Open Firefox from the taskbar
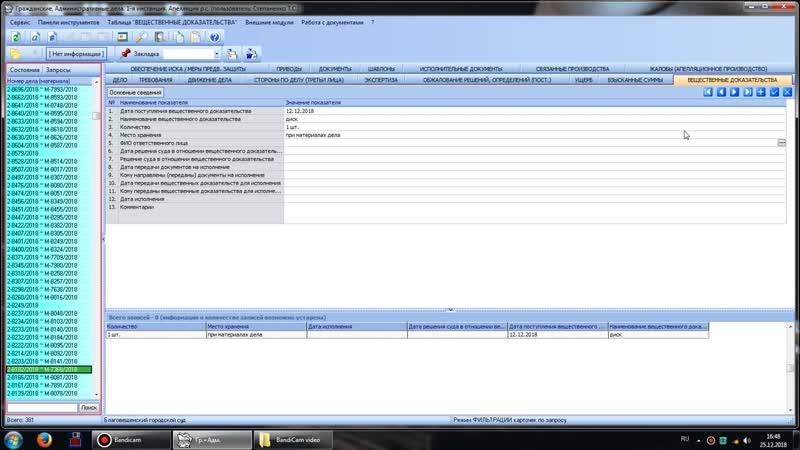This screenshot has height=450, width=800. [43, 438]
